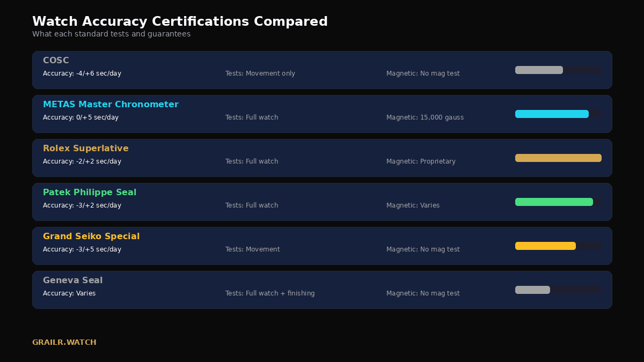Click the 'Tests: Movement only' label
Screen dimensions: 644x362
(260, 73)
